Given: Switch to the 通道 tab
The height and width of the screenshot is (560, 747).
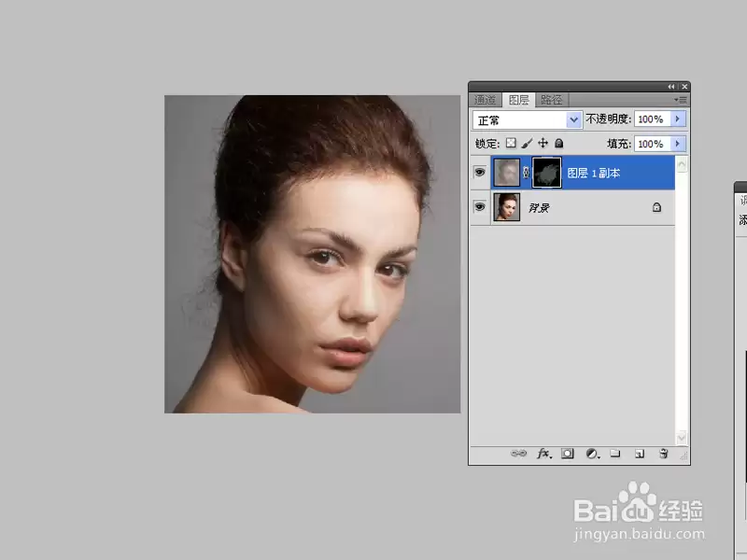Looking at the screenshot, I should (x=485, y=100).
